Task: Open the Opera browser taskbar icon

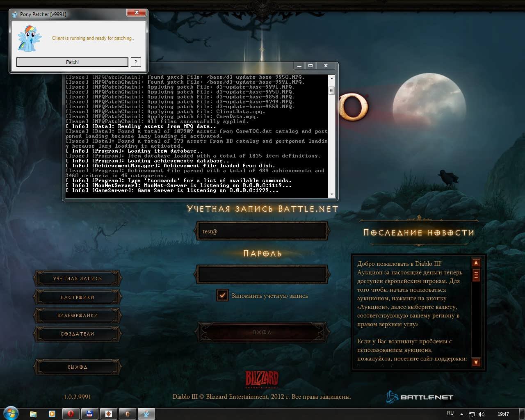Action: point(71,414)
